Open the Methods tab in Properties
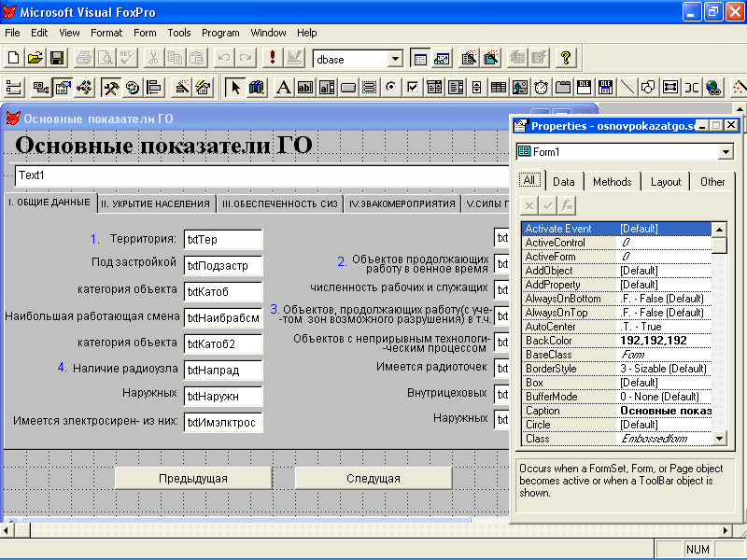Image resolution: width=747 pixels, height=560 pixels. coord(612,182)
